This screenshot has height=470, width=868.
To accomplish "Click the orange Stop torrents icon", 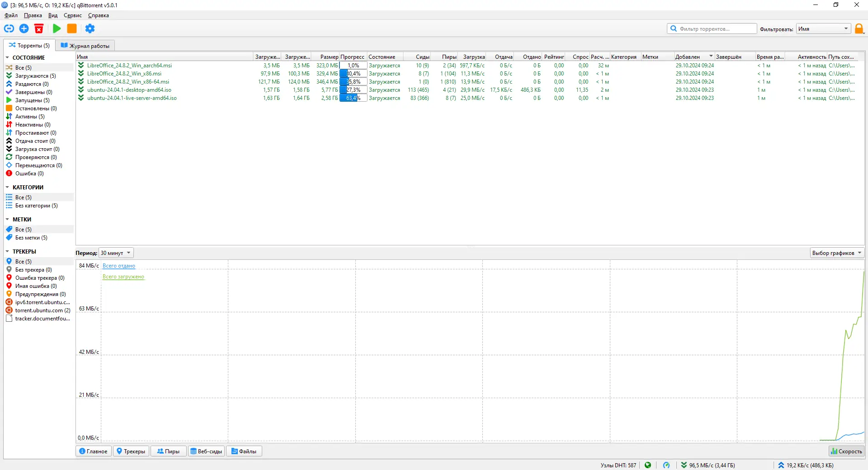I will (72, 28).
